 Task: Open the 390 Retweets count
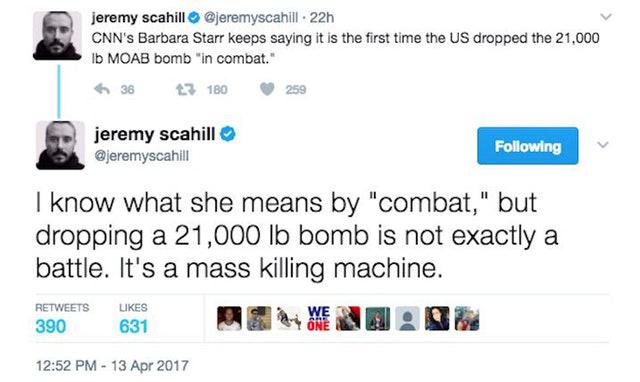[x=51, y=326]
